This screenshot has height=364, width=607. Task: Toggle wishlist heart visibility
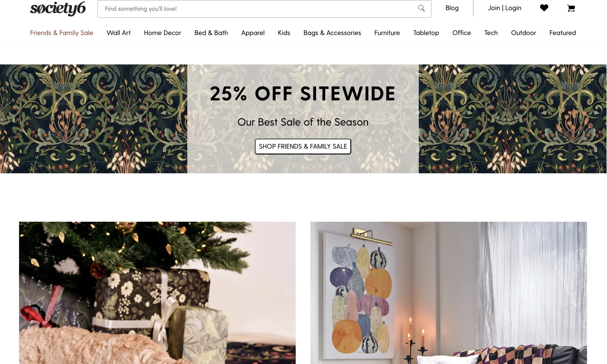pos(544,7)
